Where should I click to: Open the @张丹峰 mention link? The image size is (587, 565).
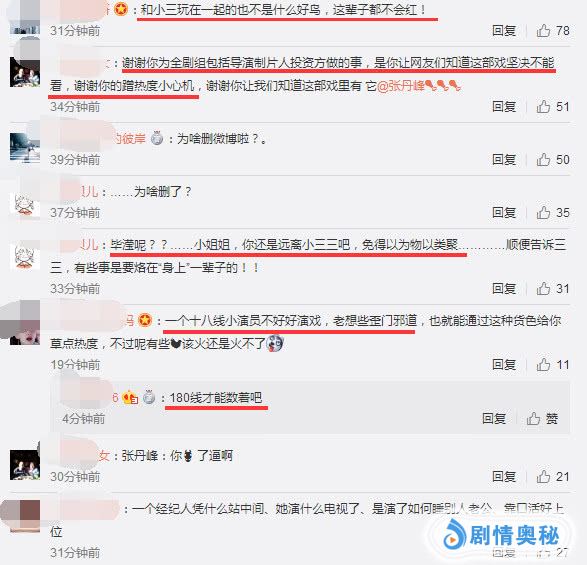tap(401, 86)
